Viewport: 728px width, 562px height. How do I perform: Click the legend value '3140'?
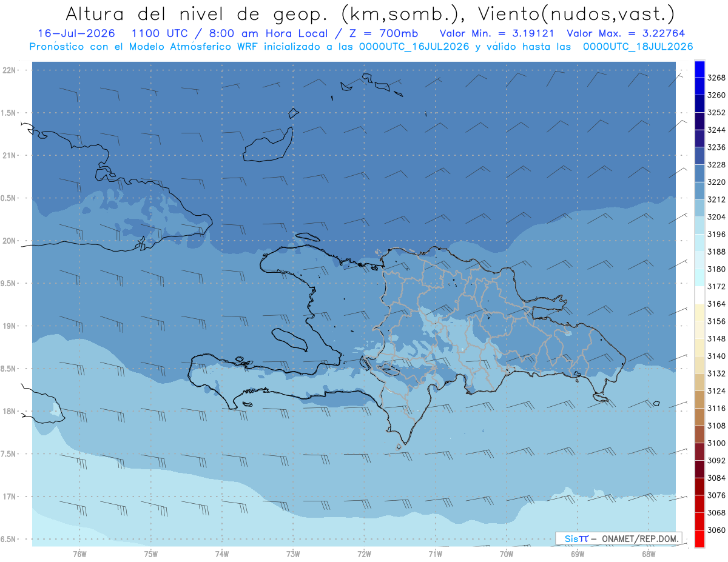pyautogui.click(x=716, y=356)
